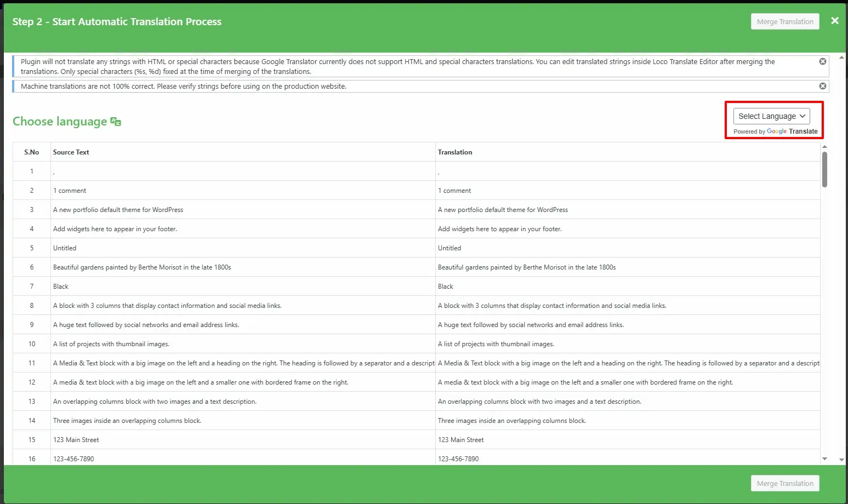
Task: Click the translate icon beside Choose language
Action: 116,122
